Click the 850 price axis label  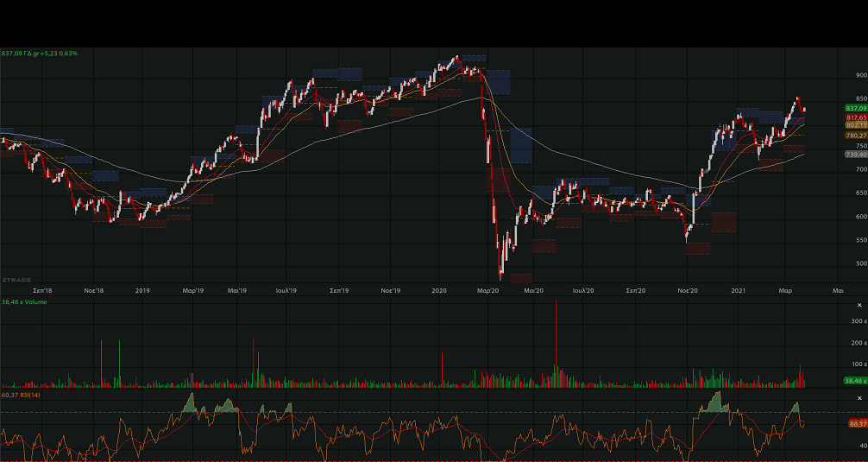[861, 99]
